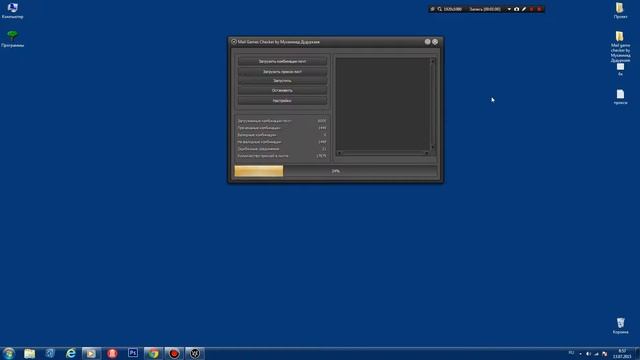Open Photoshop from the taskbar
Screen dimensions: 640x360
[x=133, y=353]
